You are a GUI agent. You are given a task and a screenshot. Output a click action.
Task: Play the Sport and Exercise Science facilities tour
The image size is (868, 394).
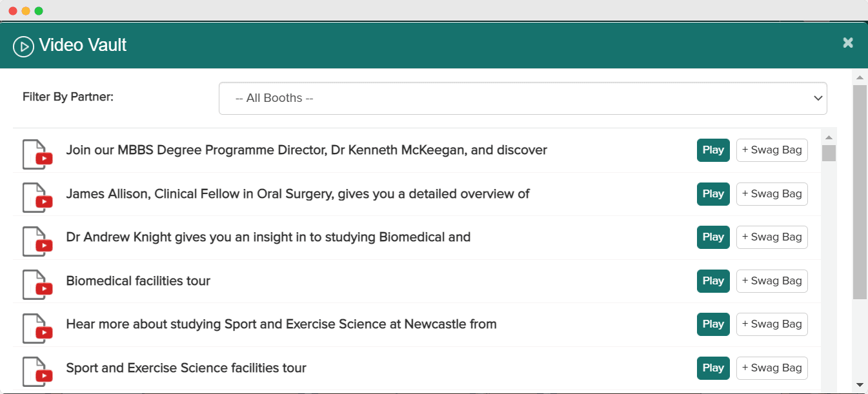[713, 368]
